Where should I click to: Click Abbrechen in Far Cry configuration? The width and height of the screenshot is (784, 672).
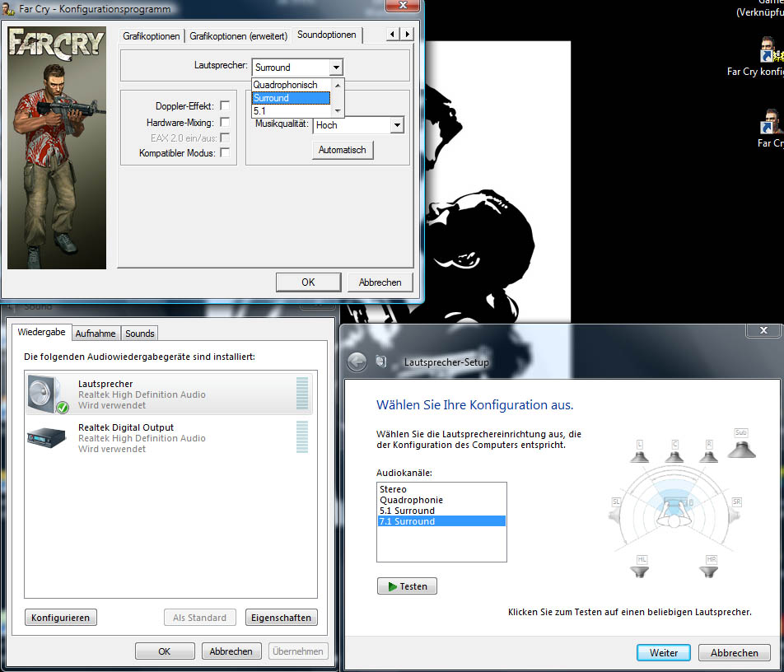(x=380, y=282)
